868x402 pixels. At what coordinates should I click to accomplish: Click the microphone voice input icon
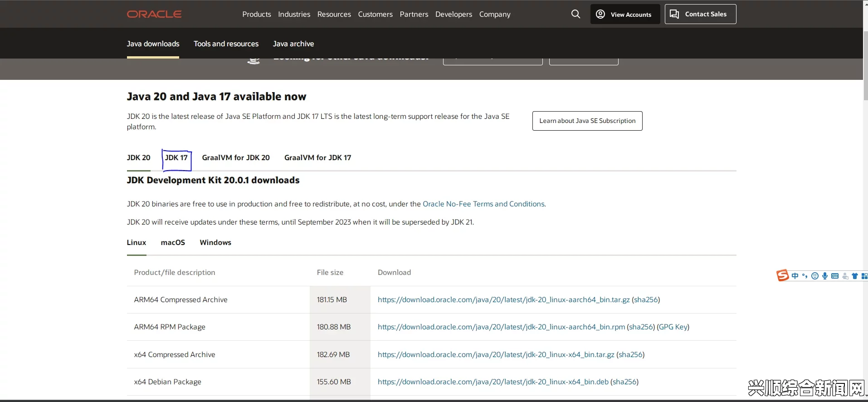(825, 276)
